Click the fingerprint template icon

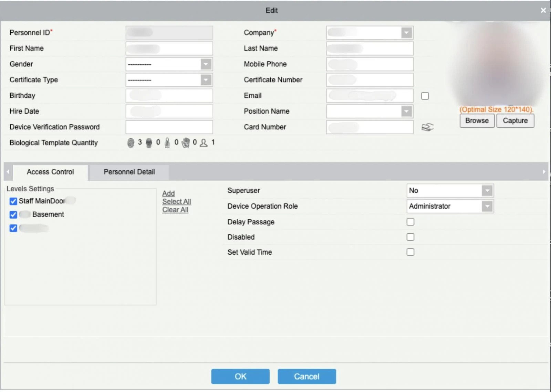point(131,143)
